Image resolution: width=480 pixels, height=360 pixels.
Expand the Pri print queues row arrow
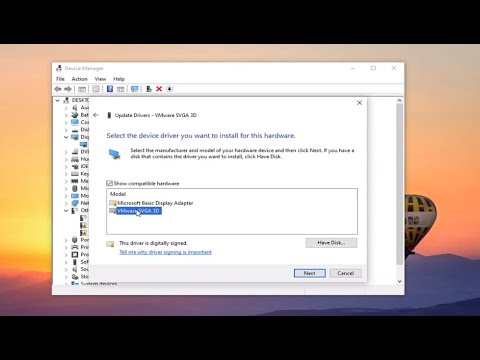66,247
